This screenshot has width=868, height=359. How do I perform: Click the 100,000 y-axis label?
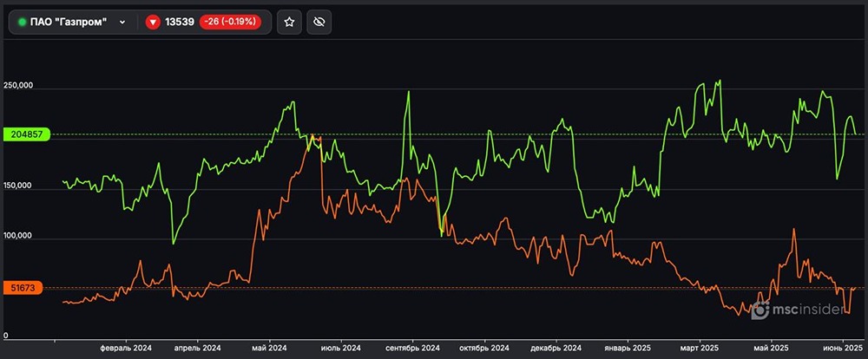coord(18,236)
